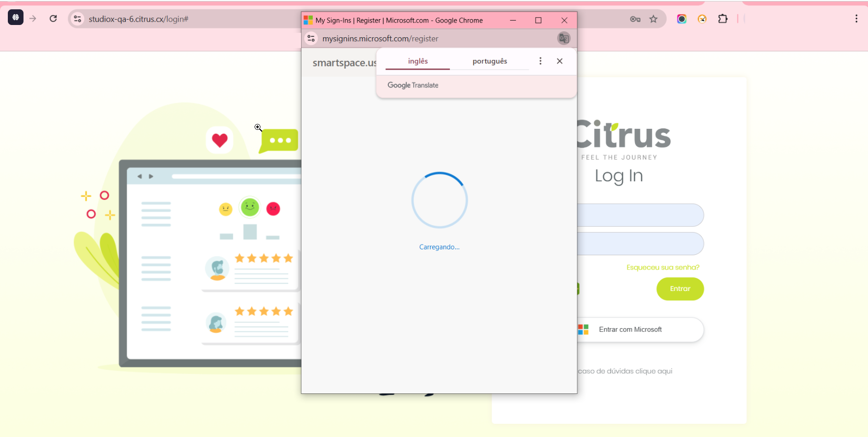Open Chrome's three-dot main menu
The image size is (868, 437).
pos(856,19)
